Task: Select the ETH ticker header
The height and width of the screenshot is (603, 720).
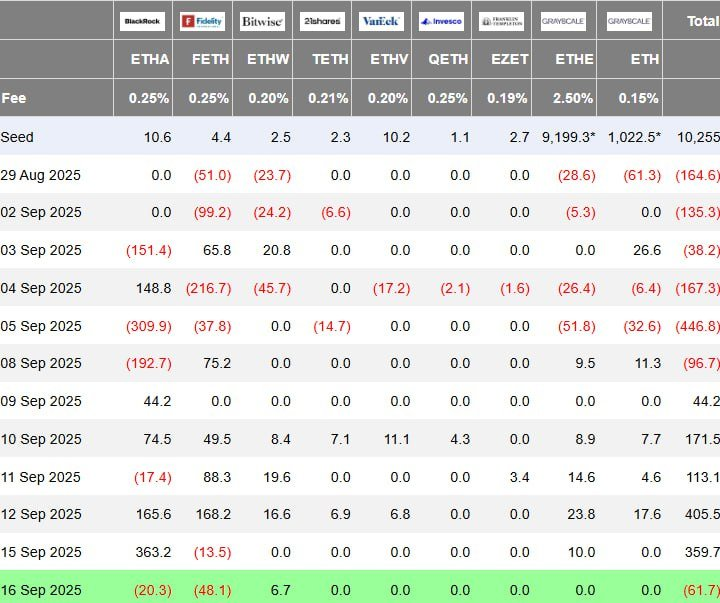Action: 645,59
